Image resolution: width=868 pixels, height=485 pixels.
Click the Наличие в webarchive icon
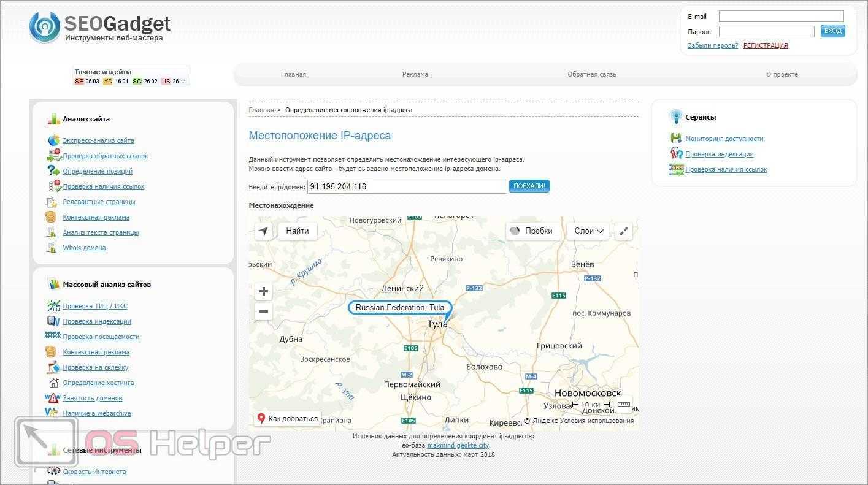point(52,413)
